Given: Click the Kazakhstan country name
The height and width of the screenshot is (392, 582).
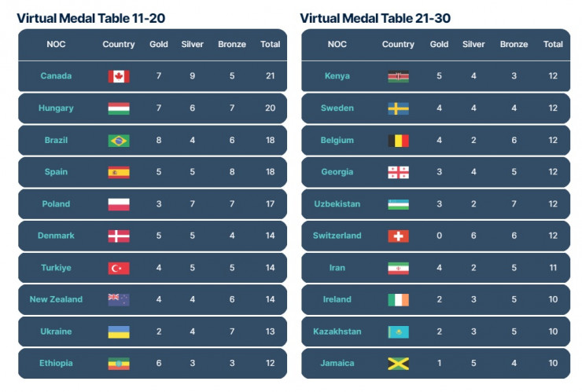Looking at the screenshot, I should pos(337,332).
